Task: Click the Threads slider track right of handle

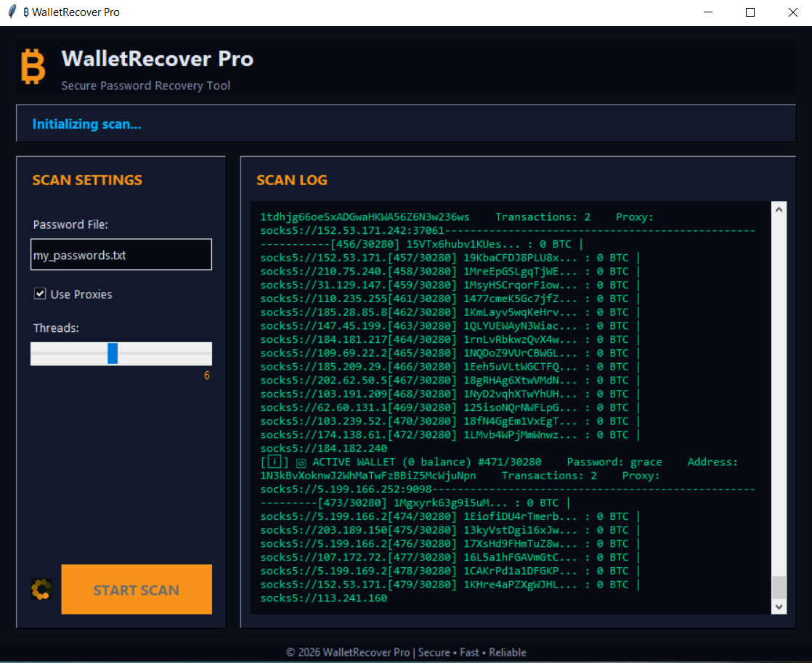Action: [167, 353]
